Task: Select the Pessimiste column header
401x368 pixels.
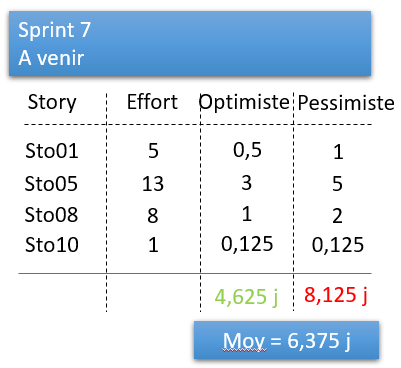Action: [x=346, y=103]
